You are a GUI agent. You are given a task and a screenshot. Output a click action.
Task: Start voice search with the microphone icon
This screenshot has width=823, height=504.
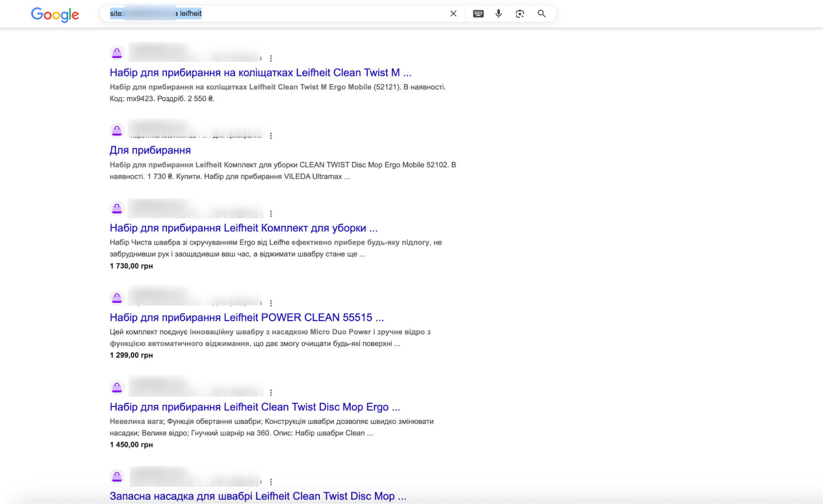tap(499, 14)
